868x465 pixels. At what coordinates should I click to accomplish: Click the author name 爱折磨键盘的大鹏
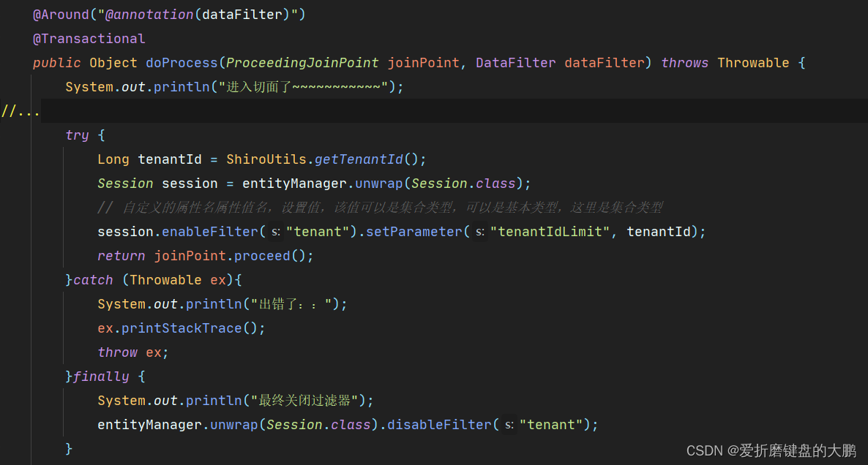(x=798, y=450)
